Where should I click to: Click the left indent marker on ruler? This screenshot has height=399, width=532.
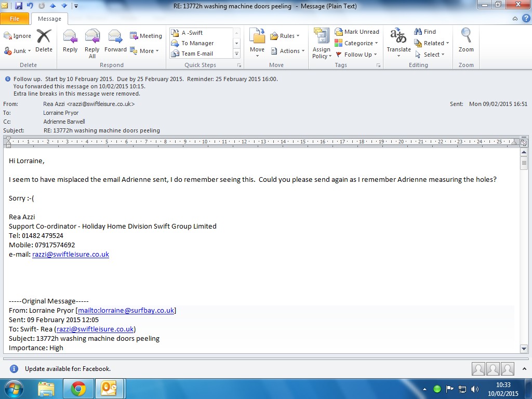tap(8, 142)
